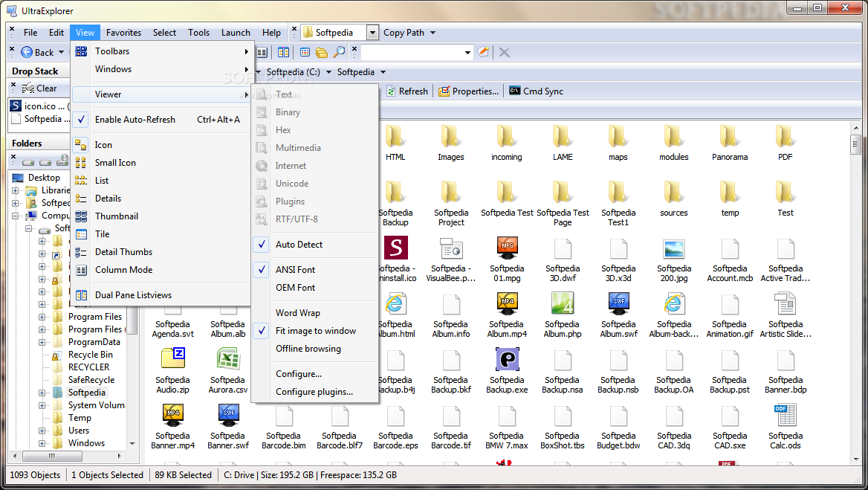
Task: Collapse the Computer tree node
Action: (x=16, y=216)
